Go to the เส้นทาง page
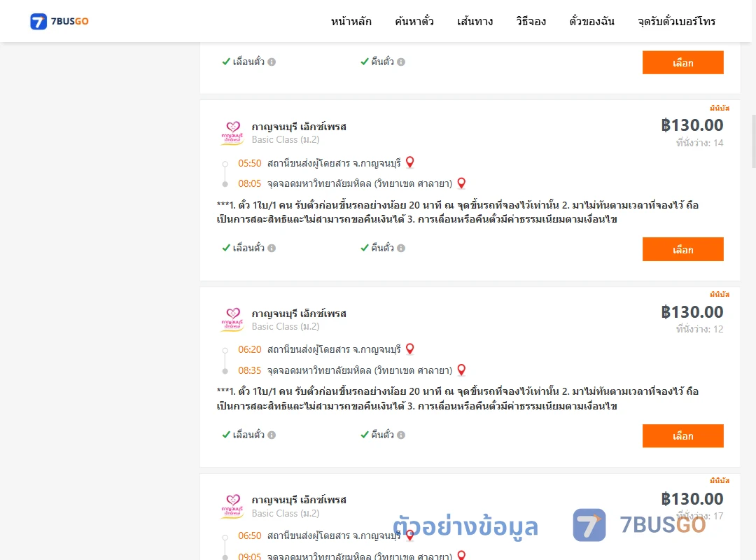The height and width of the screenshot is (560, 756). pyautogui.click(x=475, y=21)
